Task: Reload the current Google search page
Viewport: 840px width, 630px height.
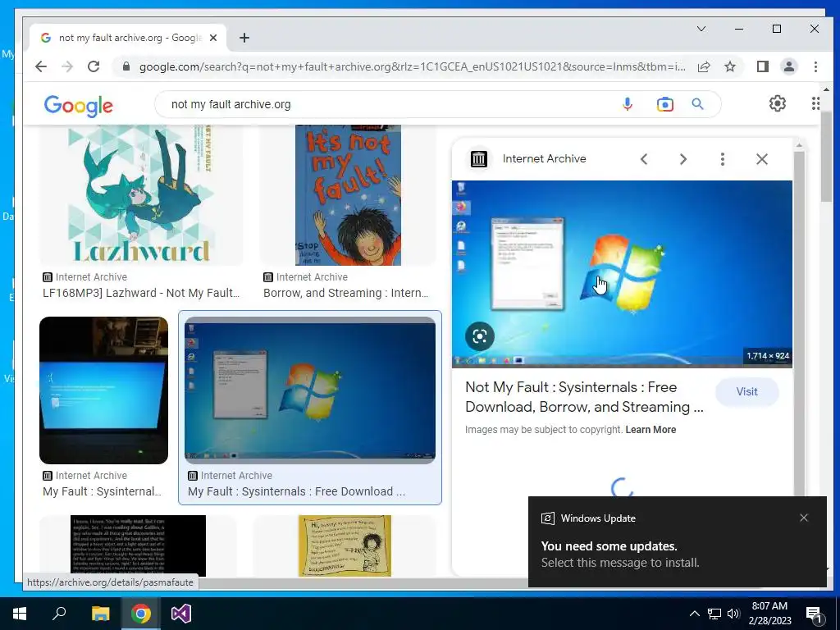Action: (94, 66)
